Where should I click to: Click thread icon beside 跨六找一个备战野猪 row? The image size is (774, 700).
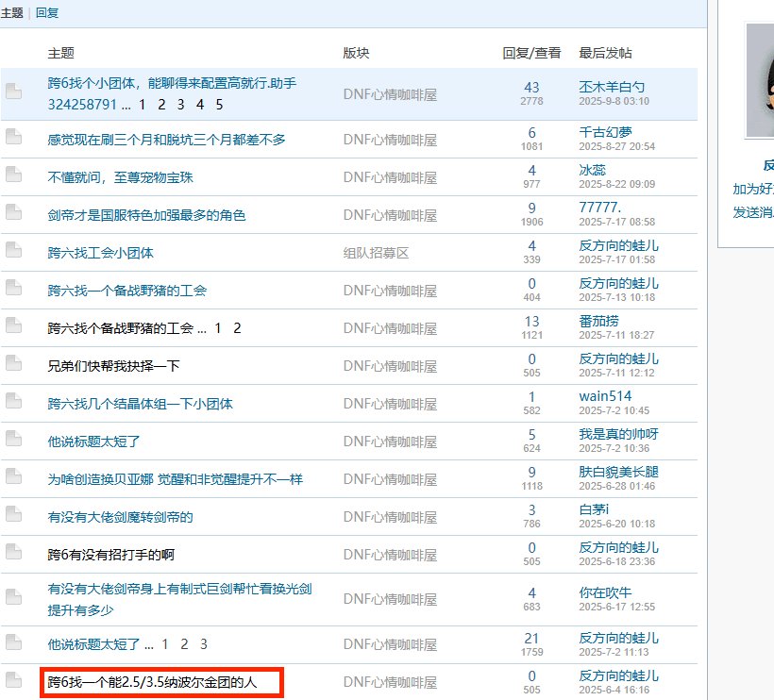(13, 287)
